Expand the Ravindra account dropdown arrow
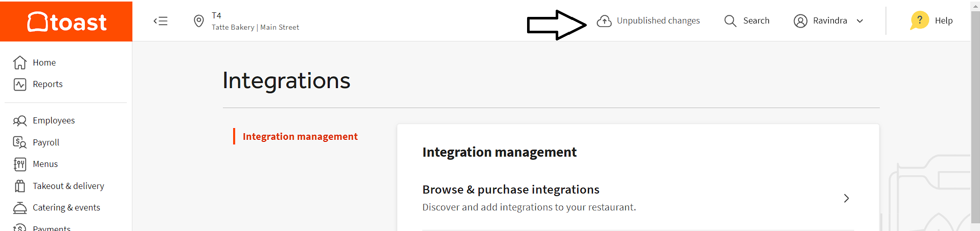Screen dimensions: 980x231 pyautogui.click(x=860, y=21)
